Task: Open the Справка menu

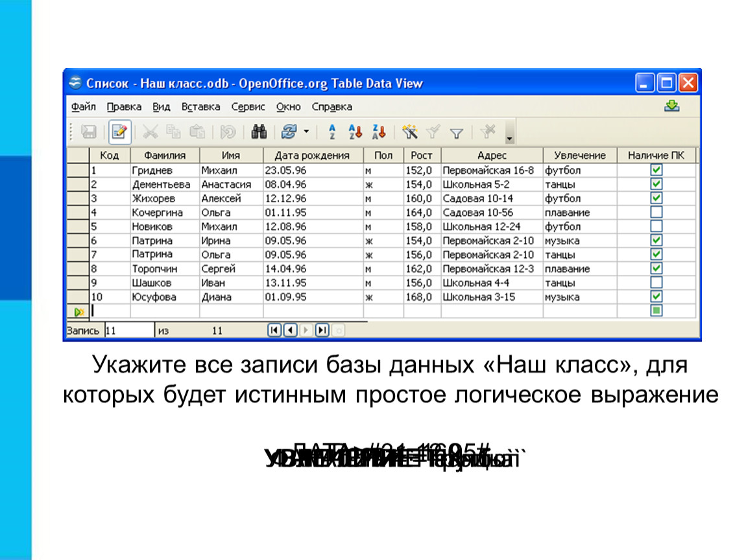Action: pos(331,107)
